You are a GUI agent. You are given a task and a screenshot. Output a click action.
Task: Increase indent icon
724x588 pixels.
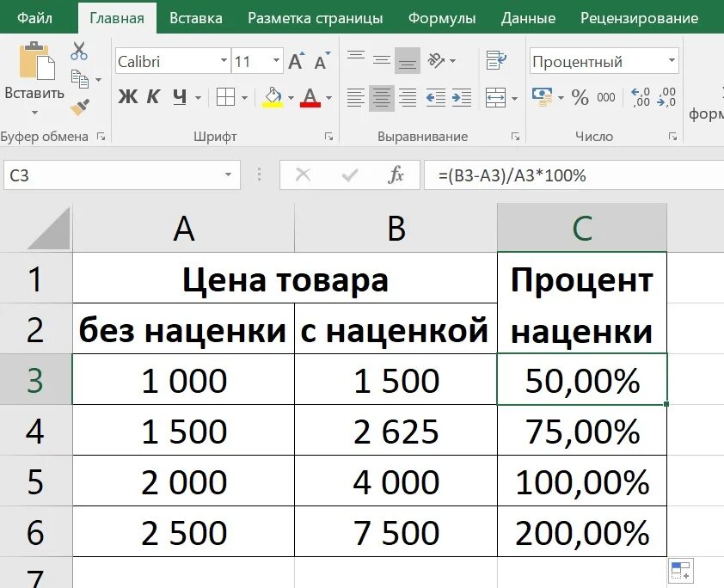(x=462, y=98)
